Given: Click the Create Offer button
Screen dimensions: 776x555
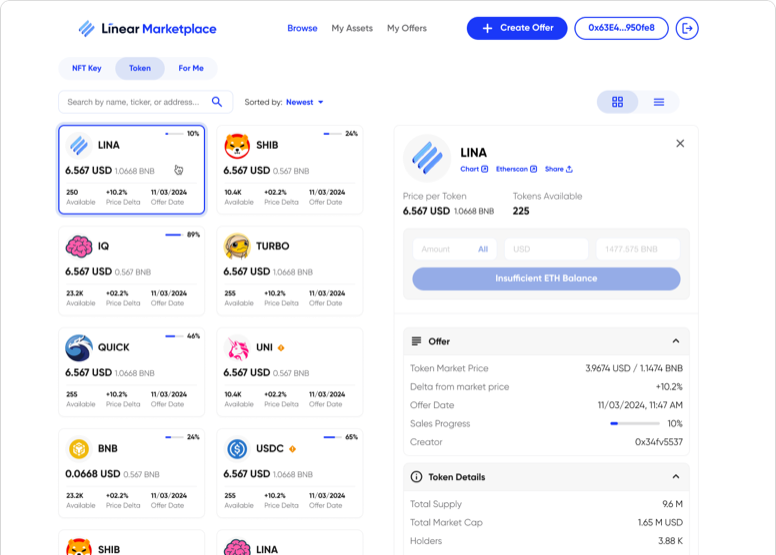Looking at the screenshot, I should tap(517, 28).
